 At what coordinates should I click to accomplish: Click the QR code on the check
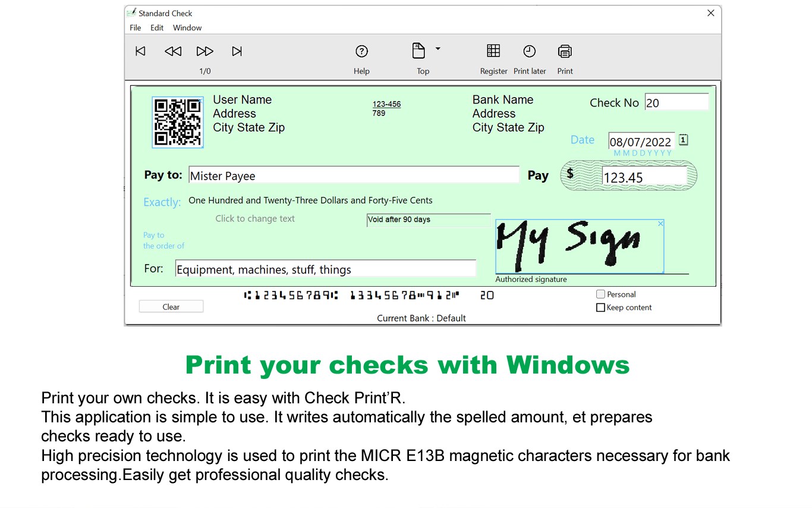pos(177,121)
